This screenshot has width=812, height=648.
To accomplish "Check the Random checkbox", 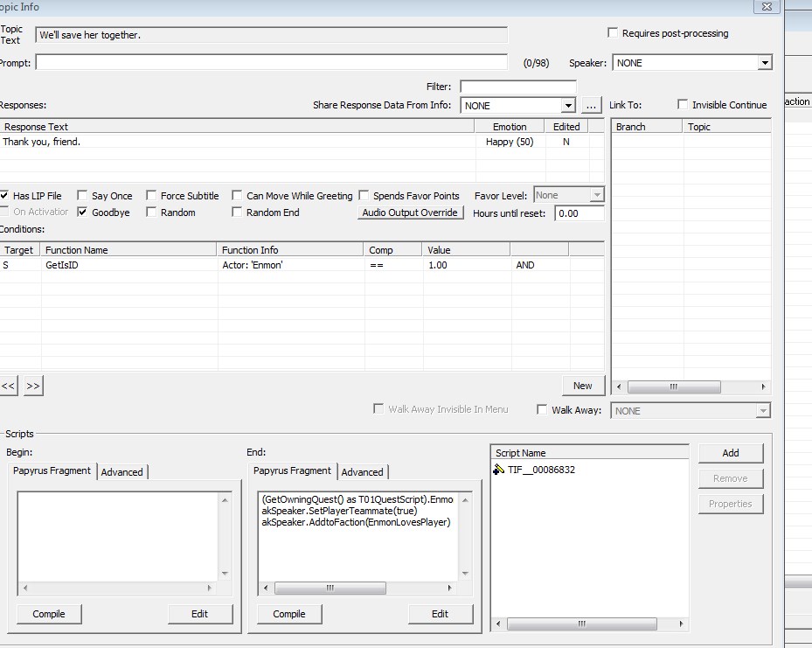I will click(x=151, y=212).
